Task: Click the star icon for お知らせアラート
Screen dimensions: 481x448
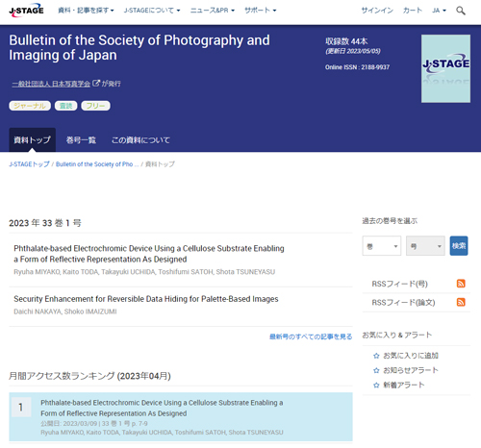Action: pos(376,370)
